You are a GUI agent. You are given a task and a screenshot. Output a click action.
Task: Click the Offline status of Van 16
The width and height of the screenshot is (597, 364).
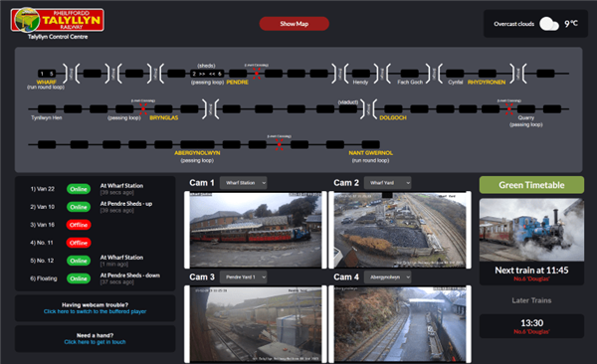(79, 225)
